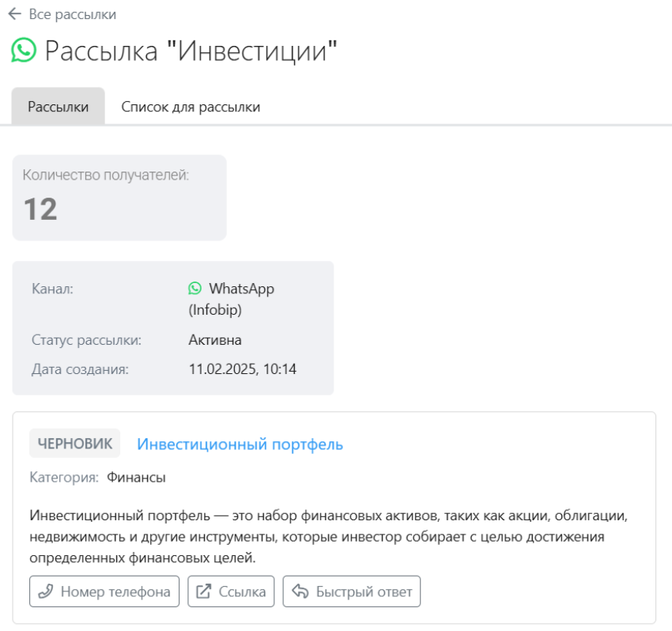The height and width of the screenshot is (631, 672).
Task: Click the external link icon on Ссылка
Action: click(203, 591)
